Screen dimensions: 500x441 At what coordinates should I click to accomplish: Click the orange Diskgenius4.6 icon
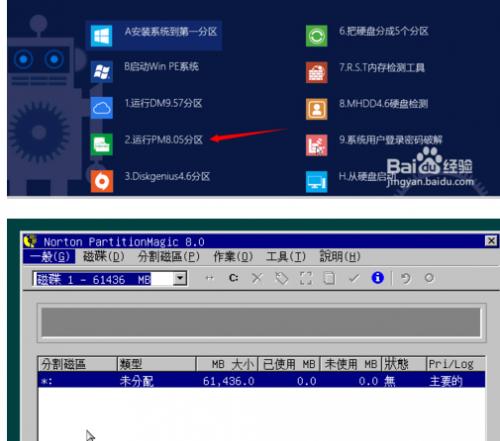coord(102,181)
